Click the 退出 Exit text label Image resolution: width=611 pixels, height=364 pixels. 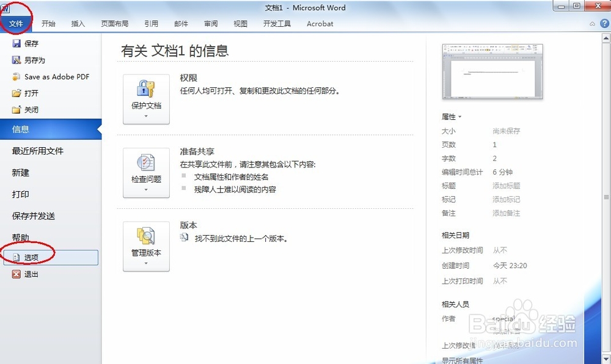coord(32,274)
